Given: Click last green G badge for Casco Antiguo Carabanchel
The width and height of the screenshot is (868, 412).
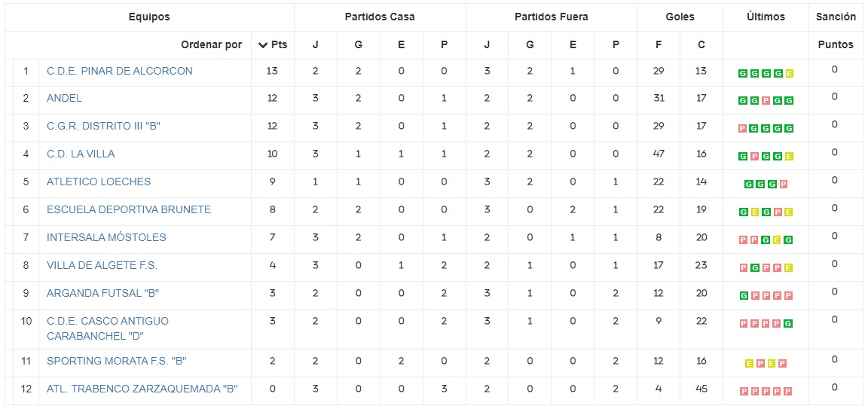Looking at the screenshot, I should coord(789,324).
